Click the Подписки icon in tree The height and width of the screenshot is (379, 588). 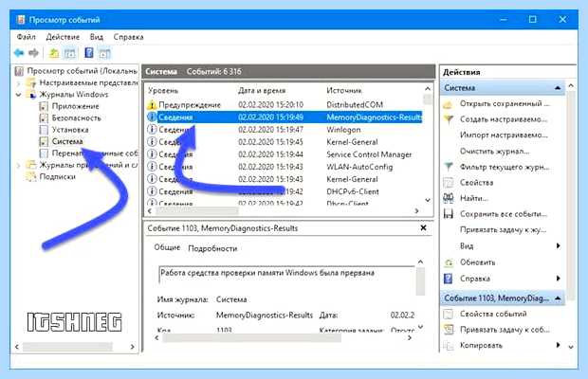click(x=31, y=176)
